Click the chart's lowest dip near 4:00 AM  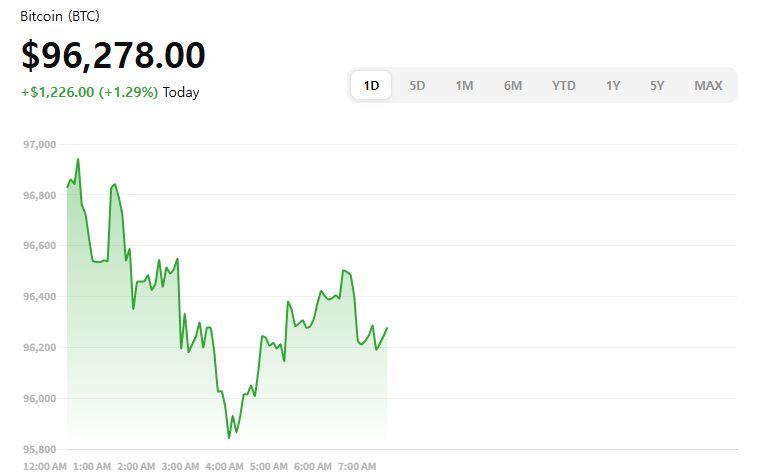coord(229,437)
